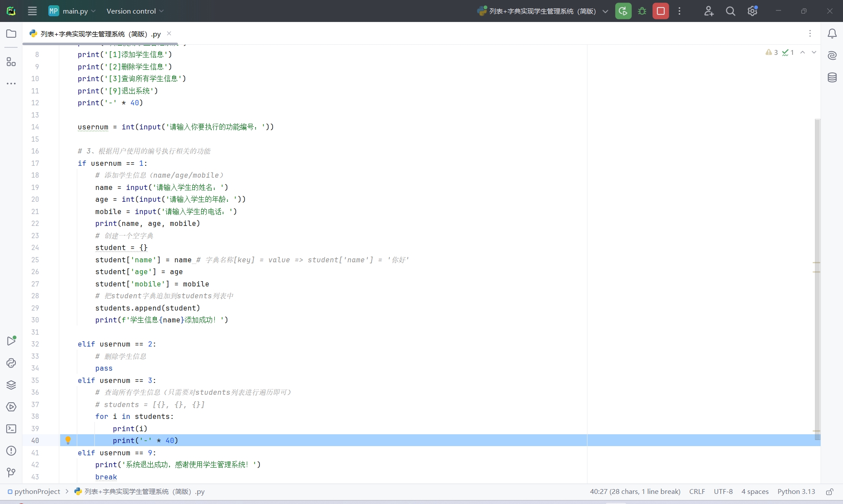Open the Python Packages layers icon

11,385
